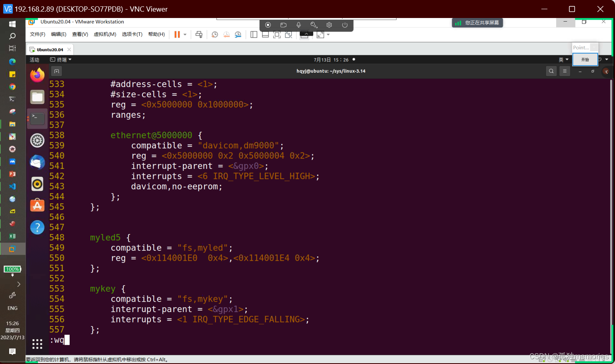Click the terminal search icon
615x364 pixels.
coord(551,71)
